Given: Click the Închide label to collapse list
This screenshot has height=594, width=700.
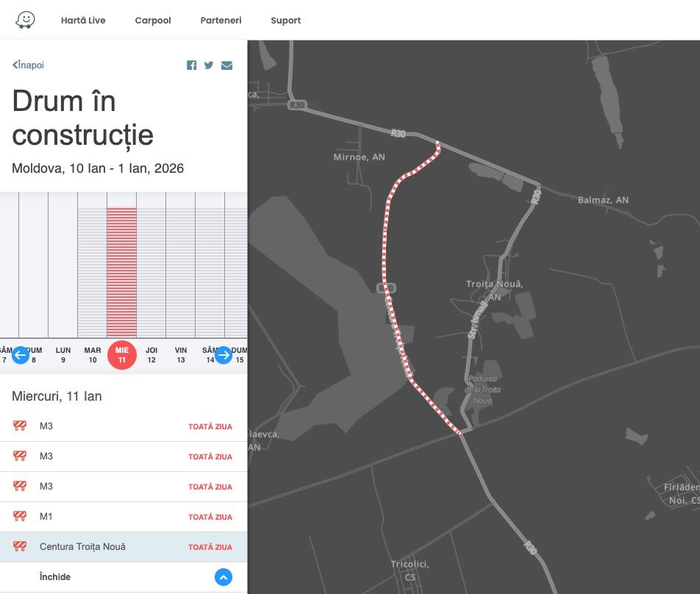Looking at the screenshot, I should tap(55, 577).
